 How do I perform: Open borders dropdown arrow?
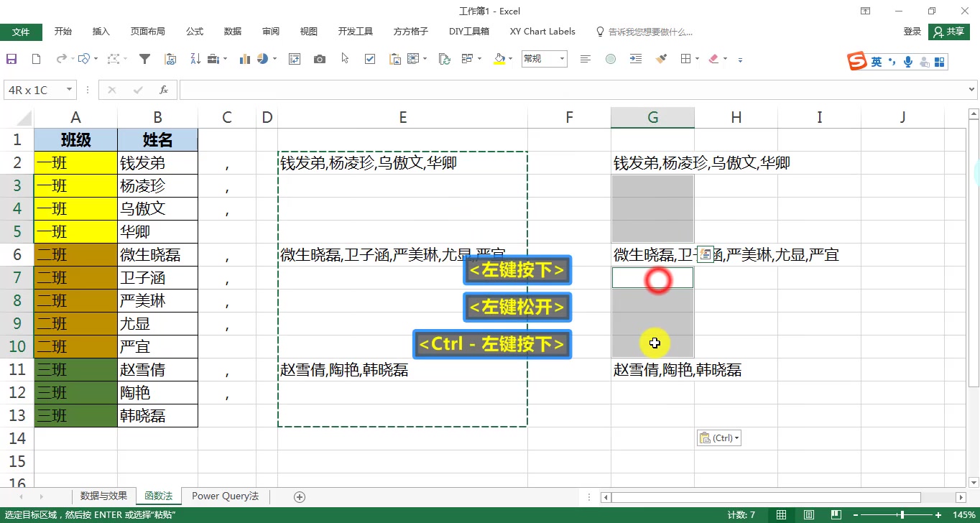[698, 59]
